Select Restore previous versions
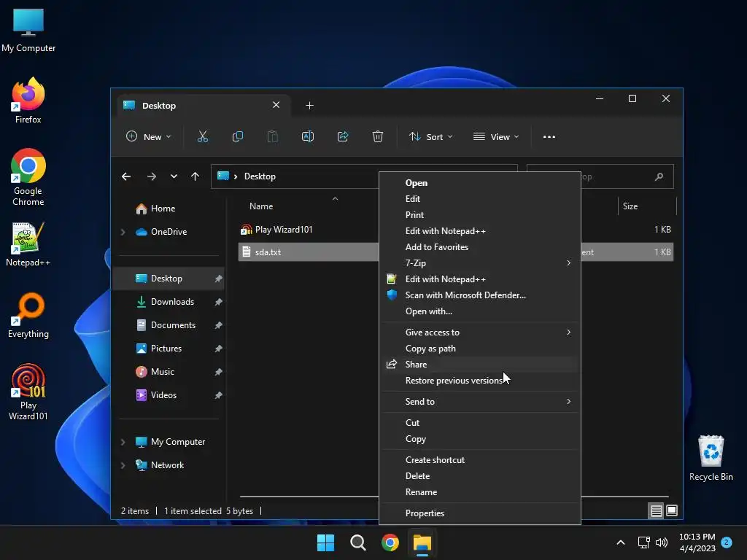 (480, 381)
